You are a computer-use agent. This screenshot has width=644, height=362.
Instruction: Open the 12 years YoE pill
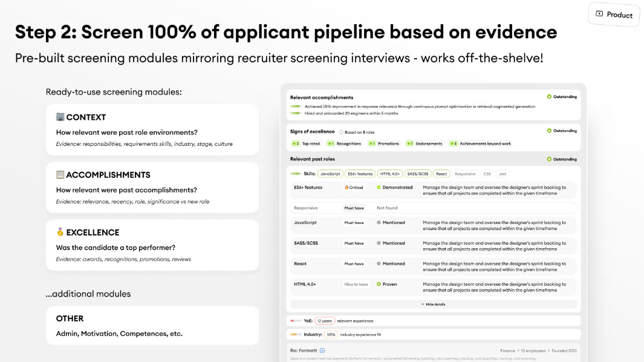(x=325, y=321)
